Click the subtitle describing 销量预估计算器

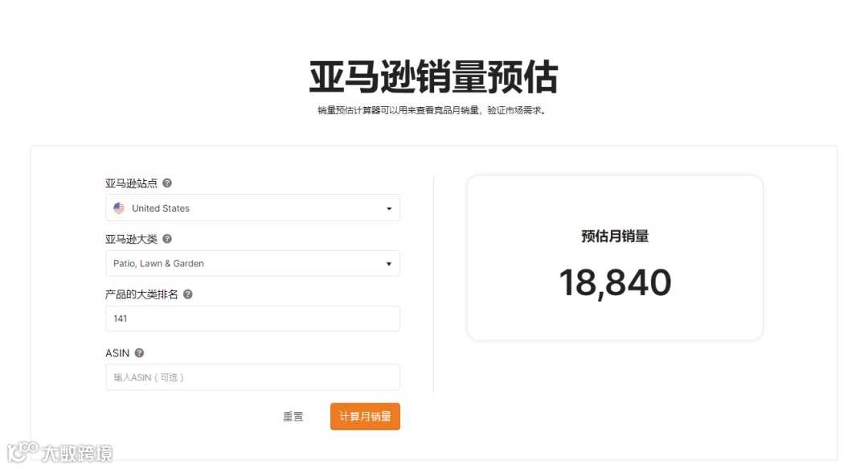pos(432,110)
